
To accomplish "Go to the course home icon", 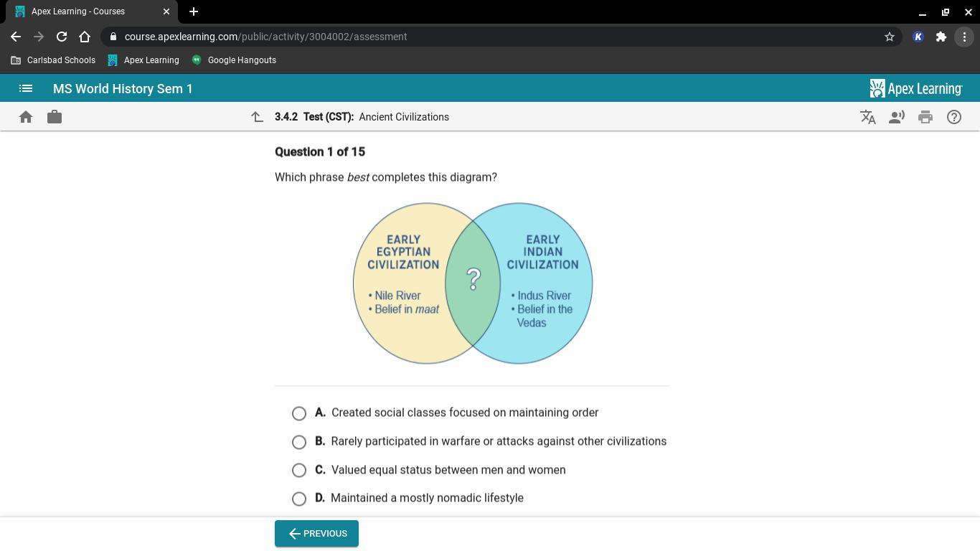I will (26, 117).
